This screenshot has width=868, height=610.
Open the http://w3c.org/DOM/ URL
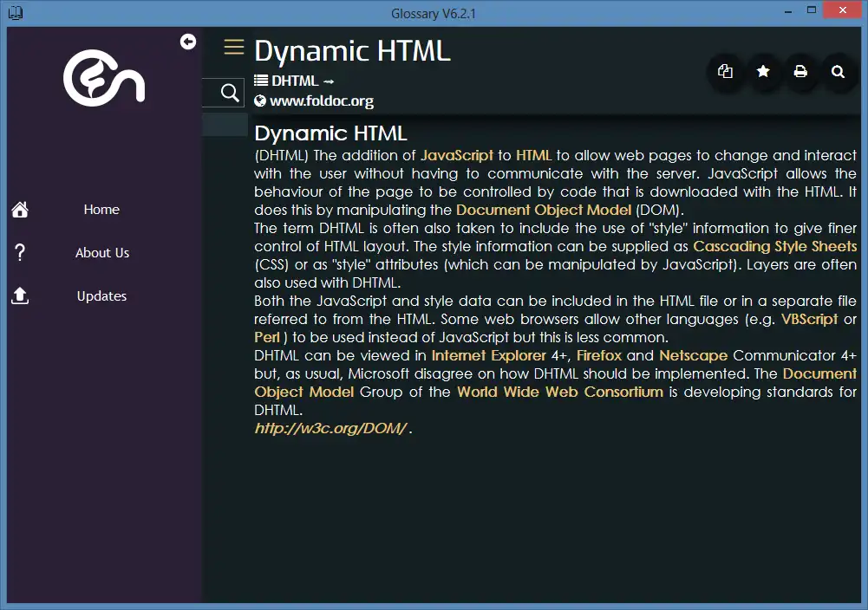click(331, 429)
